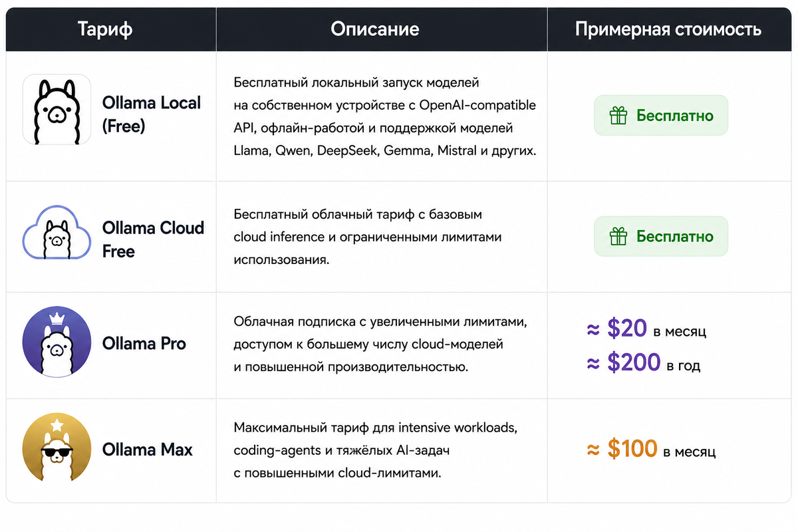Image resolution: width=798 pixels, height=532 pixels.
Task: Click the Ollama Local (Free) plan name
Action: [x=152, y=114]
